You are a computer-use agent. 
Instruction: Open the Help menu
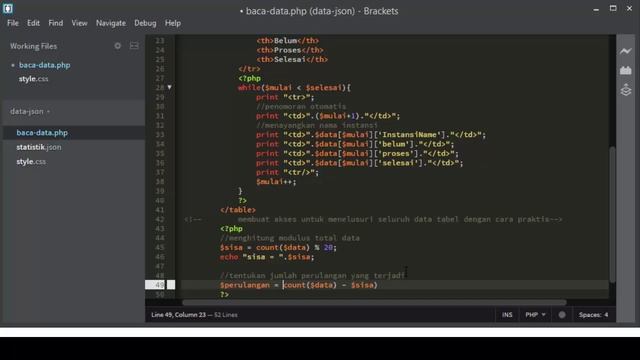(x=173, y=23)
